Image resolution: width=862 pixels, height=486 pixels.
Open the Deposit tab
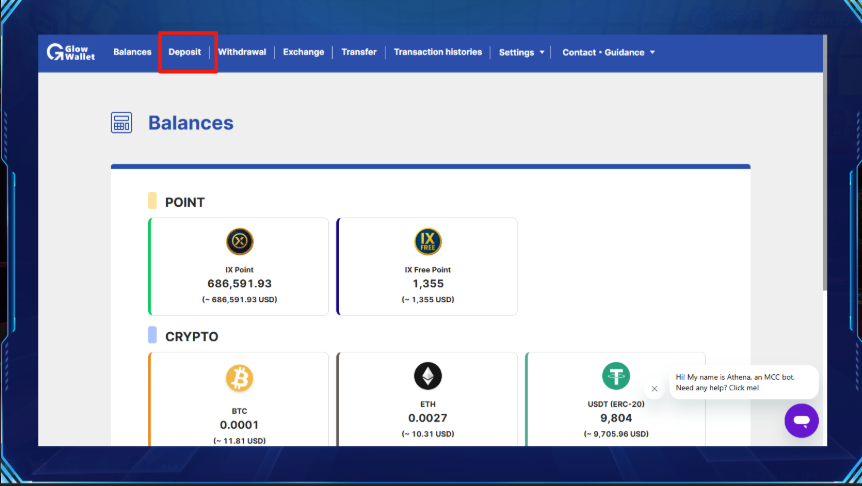point(185,52)
